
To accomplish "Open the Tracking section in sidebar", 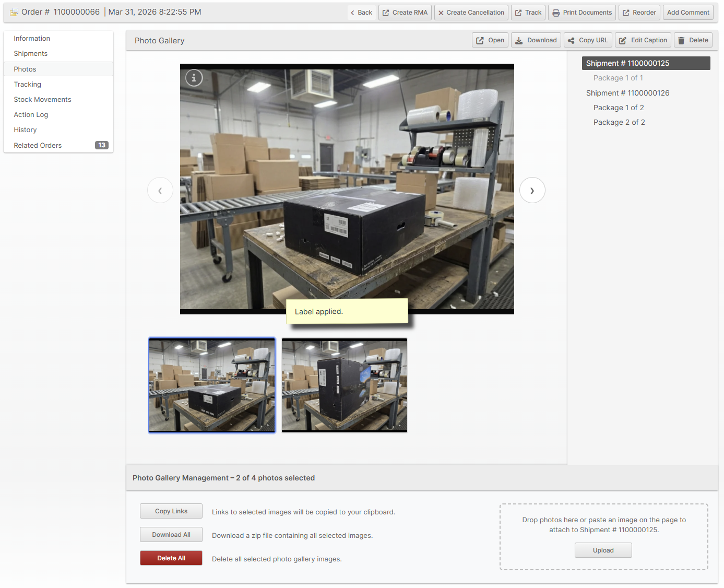I will (x=28, y=85).
